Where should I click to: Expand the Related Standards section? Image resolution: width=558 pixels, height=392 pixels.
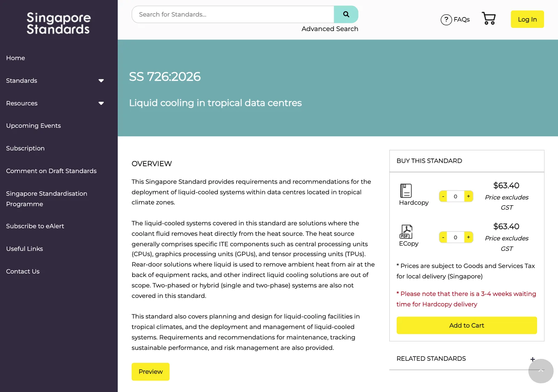[x=533, y=359]
